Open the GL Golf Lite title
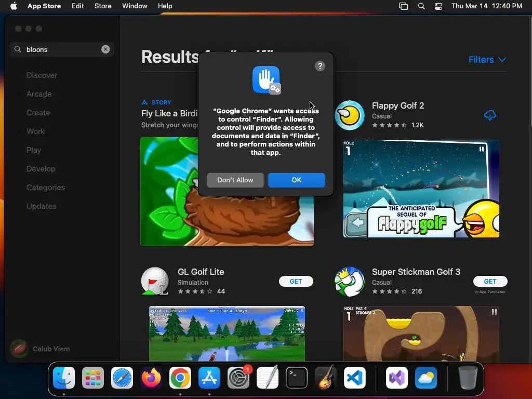Viewport: 532px width, 399px height. [201, 272]
